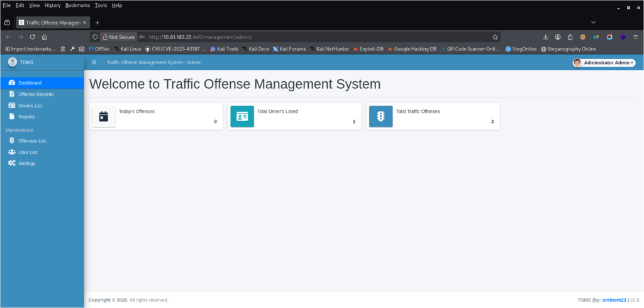Open User List from the sidebar

click(28, 152)
